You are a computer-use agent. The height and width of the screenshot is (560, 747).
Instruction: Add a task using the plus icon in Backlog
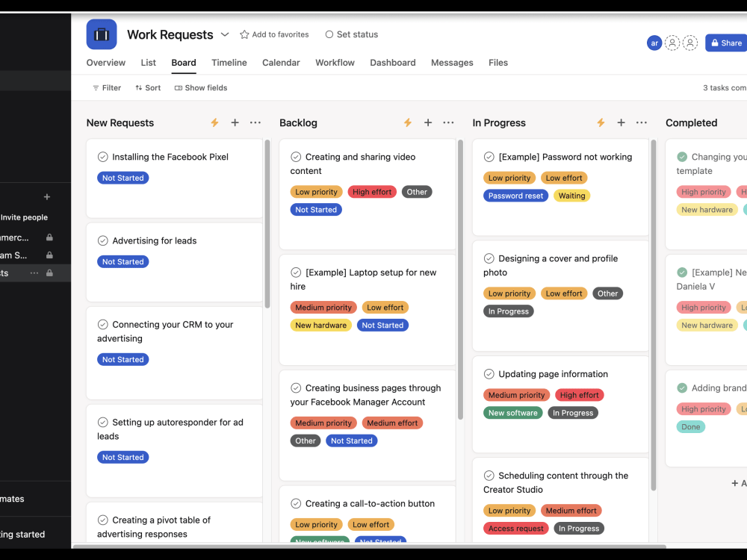427,122
